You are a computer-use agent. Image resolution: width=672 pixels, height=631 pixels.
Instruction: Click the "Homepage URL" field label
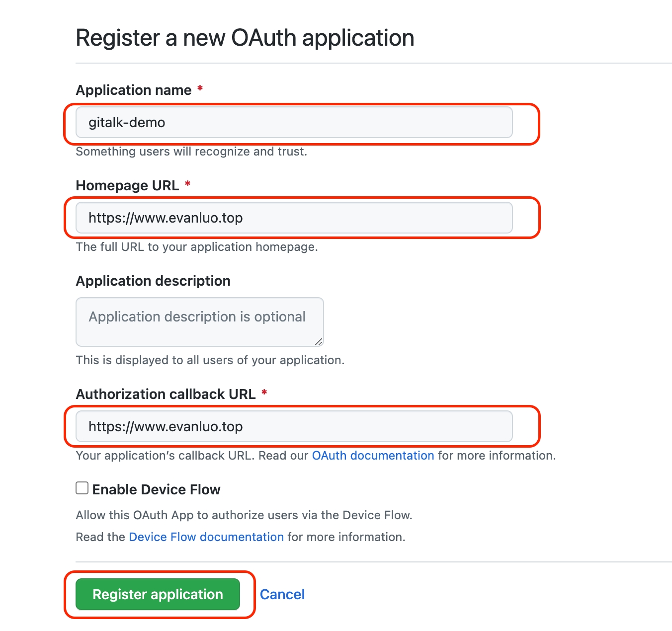point(127,186)
